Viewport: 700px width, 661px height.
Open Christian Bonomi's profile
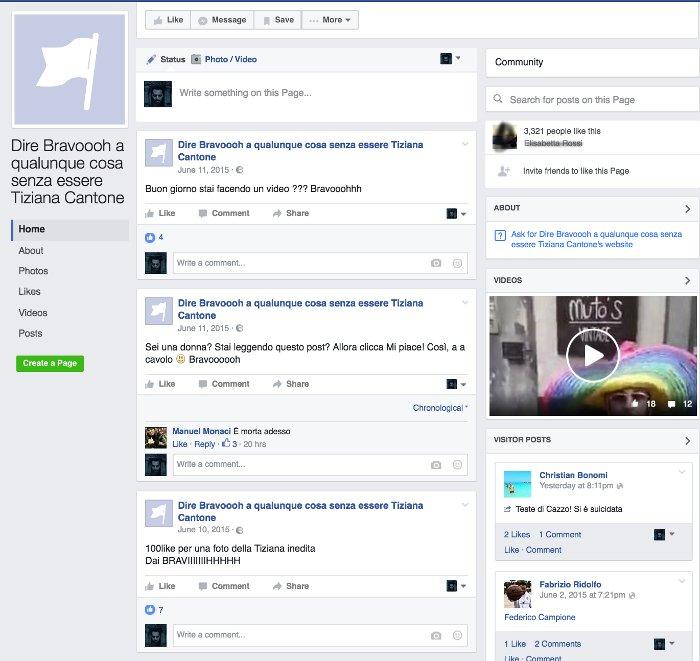(x=573, y=475)
